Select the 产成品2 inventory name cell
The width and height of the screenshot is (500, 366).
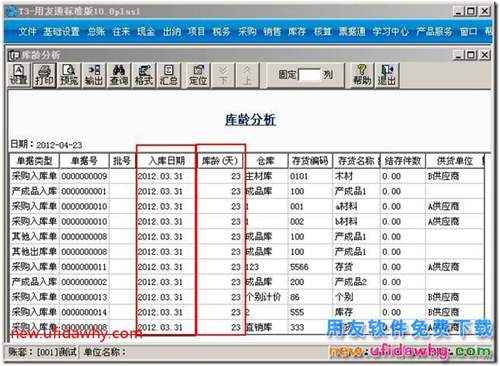pyautogui.click(x=356, y=282)
